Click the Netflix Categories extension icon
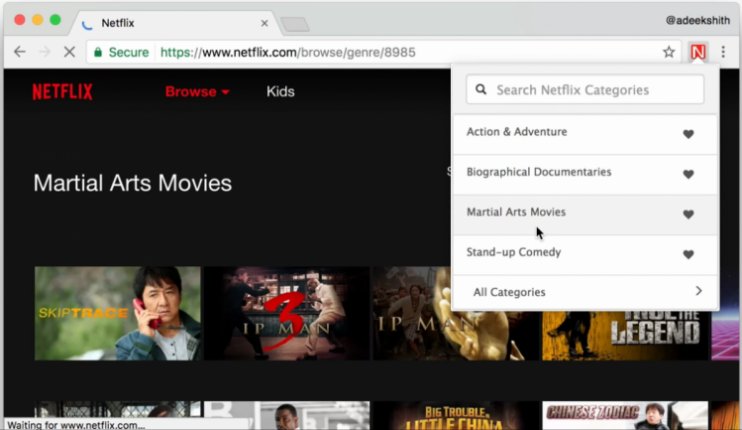This screenshot has height=430, width=742. pos(698,52)
